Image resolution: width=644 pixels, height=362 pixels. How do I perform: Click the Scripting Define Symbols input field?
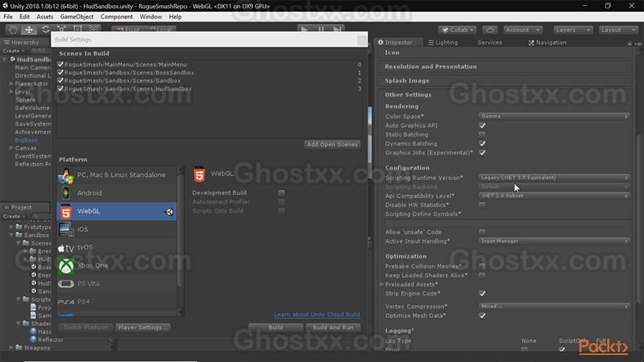[x=507, y=223]
